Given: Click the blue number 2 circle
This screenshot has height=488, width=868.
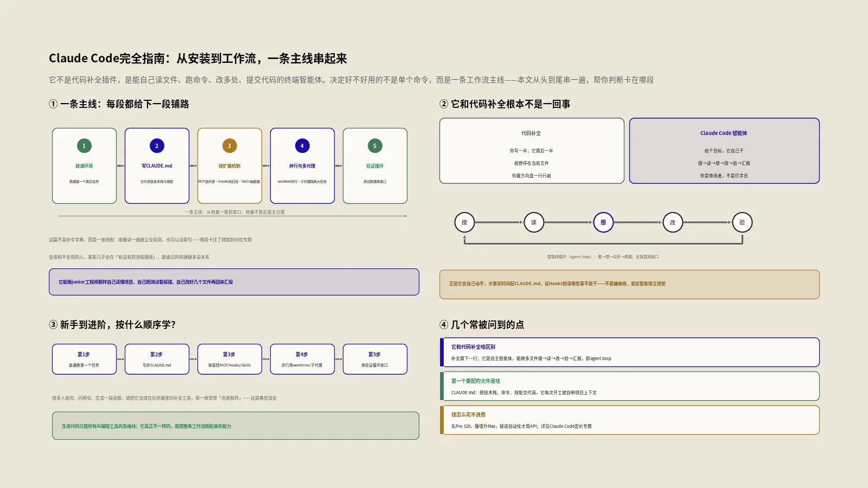Looking at the screenshot, I should [157, 146].
